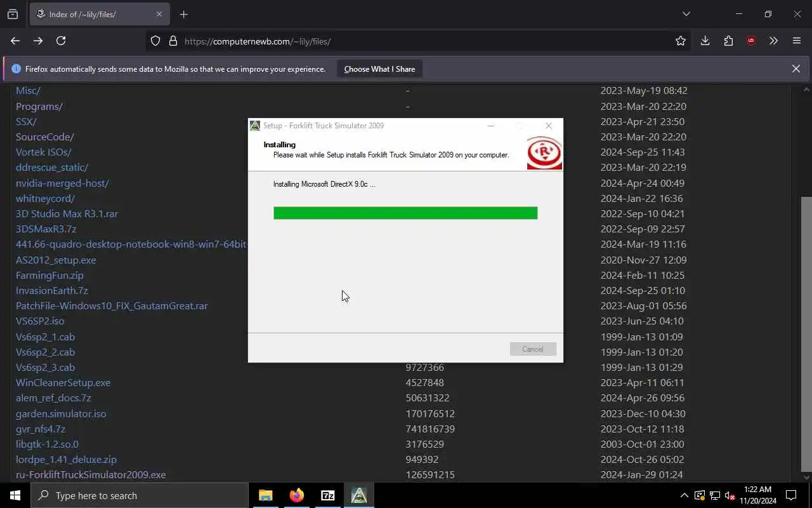Screen dimensions: 812x508
Task: Go forward using the browser forward arrow
Action: click(x=38, y=41)
